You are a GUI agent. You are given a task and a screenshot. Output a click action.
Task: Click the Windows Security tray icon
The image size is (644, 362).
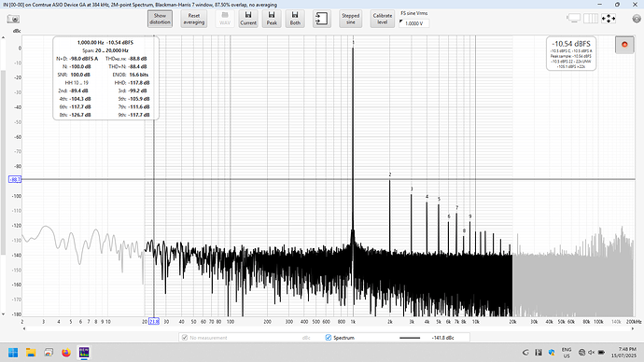point(552,352)
